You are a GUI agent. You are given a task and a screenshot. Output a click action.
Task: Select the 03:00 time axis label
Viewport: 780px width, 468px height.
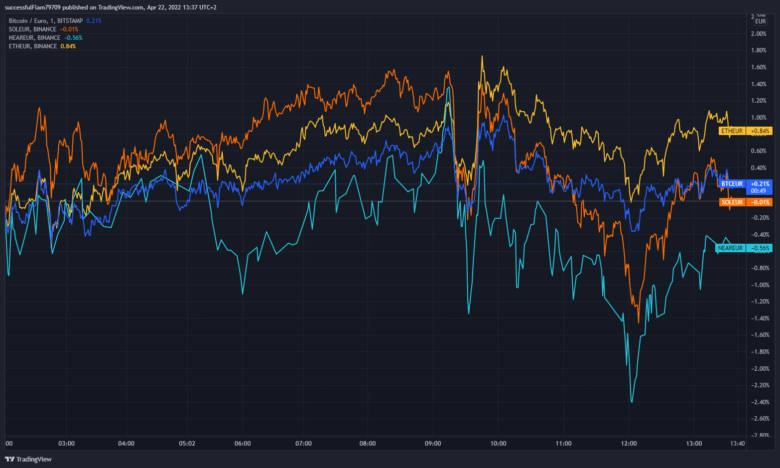click(x=66, y=444)
